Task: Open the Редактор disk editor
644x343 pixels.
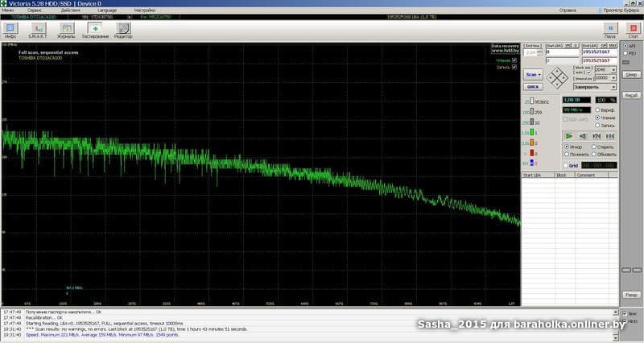Action: pos(123,30)
